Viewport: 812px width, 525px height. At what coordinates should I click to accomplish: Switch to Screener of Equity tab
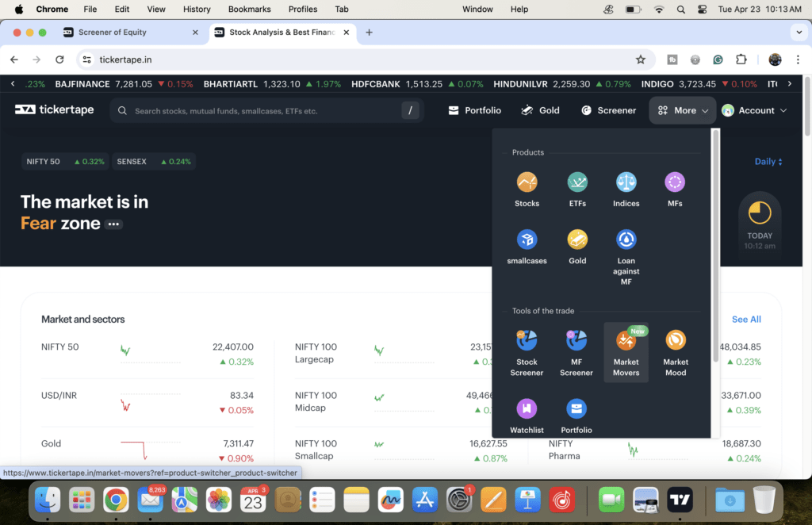pos(112,32)
